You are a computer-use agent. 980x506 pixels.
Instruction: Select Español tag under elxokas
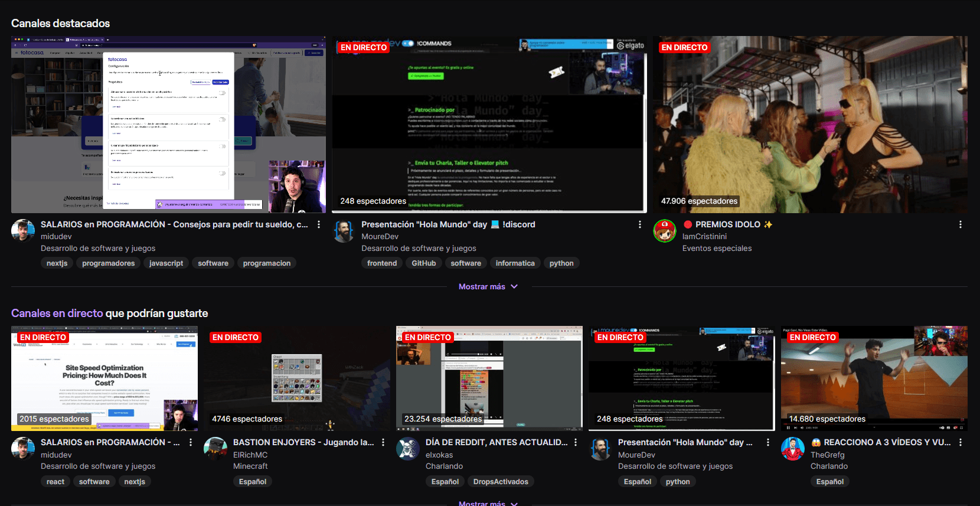click(445, 482)
